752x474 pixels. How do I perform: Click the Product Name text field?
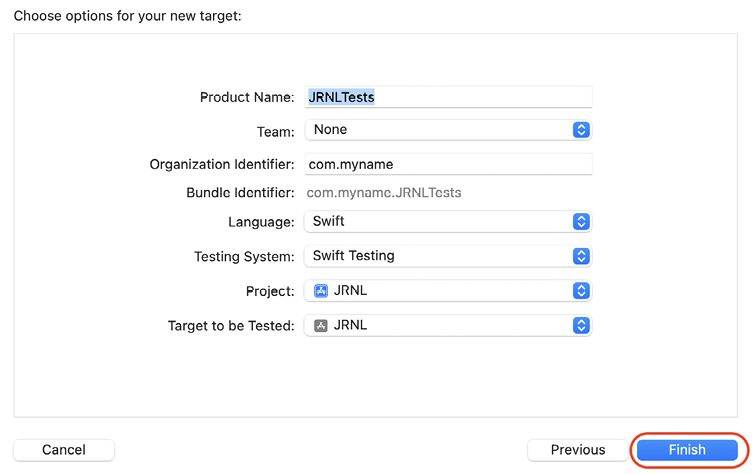coord(448,97)
